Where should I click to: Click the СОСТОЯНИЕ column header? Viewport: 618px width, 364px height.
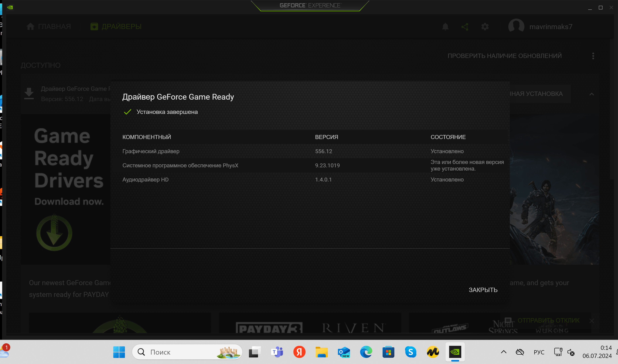click(x=448, y=137)
